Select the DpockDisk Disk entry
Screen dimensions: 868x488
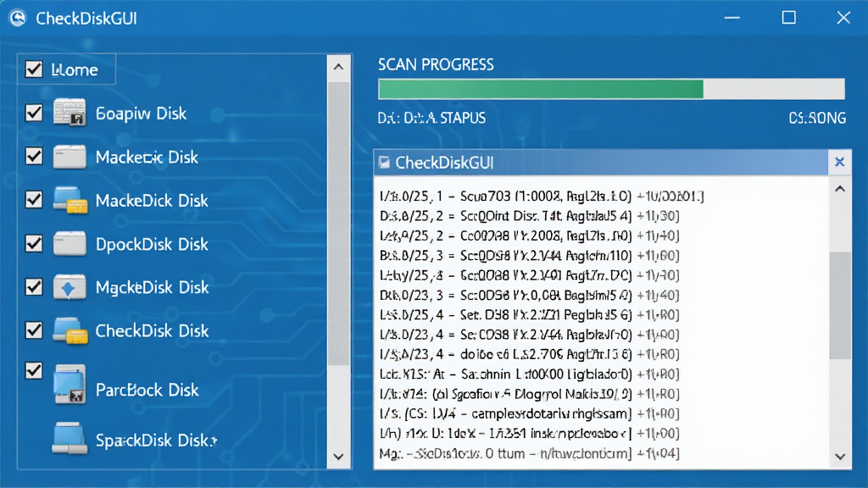click(x=152, y=244)
